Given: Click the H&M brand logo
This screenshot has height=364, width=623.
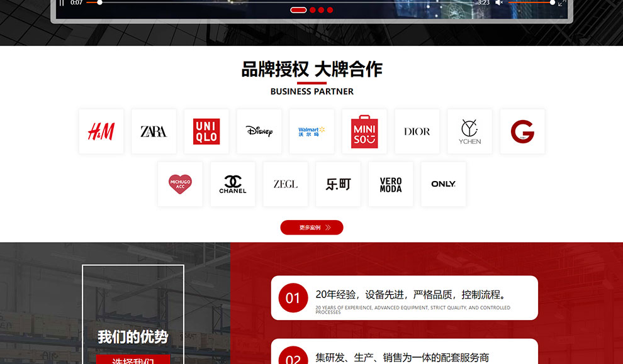Looking at the screenshot, I should click(x=101, y=131).
